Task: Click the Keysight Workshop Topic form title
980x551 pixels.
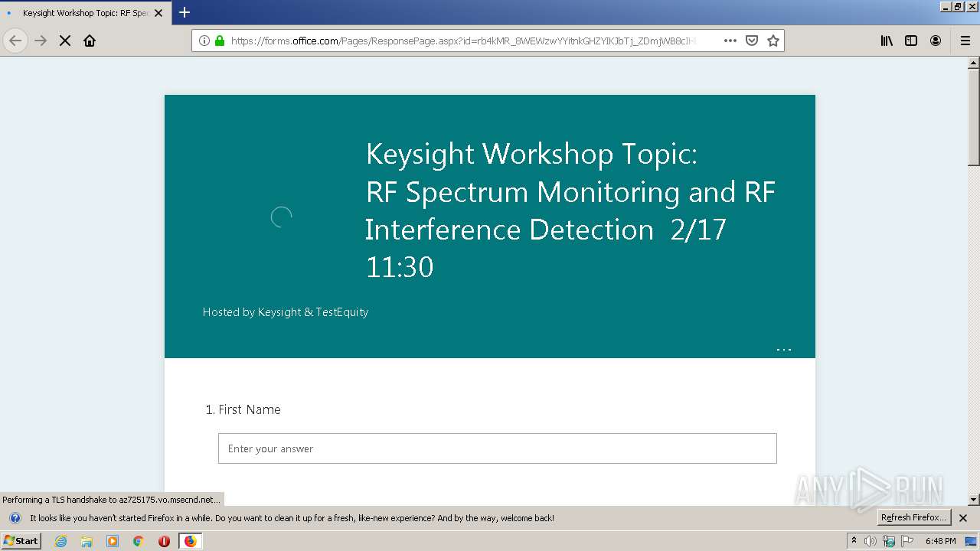Action: point(571,210)
